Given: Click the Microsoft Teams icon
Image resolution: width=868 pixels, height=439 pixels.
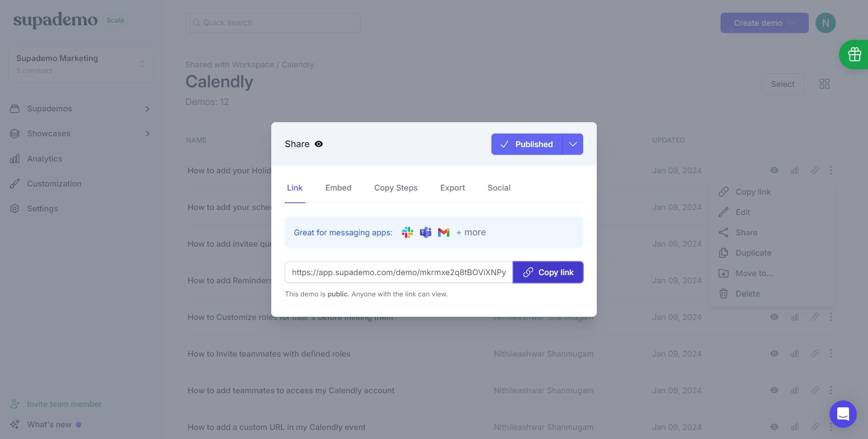Looking at the screenshot, I should point(425,232).
